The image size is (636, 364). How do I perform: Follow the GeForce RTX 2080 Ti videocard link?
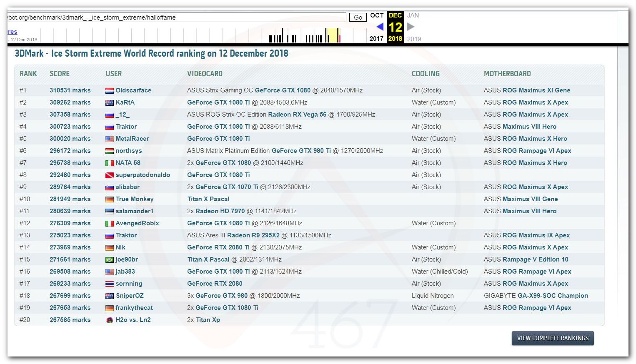click(218, 247)
